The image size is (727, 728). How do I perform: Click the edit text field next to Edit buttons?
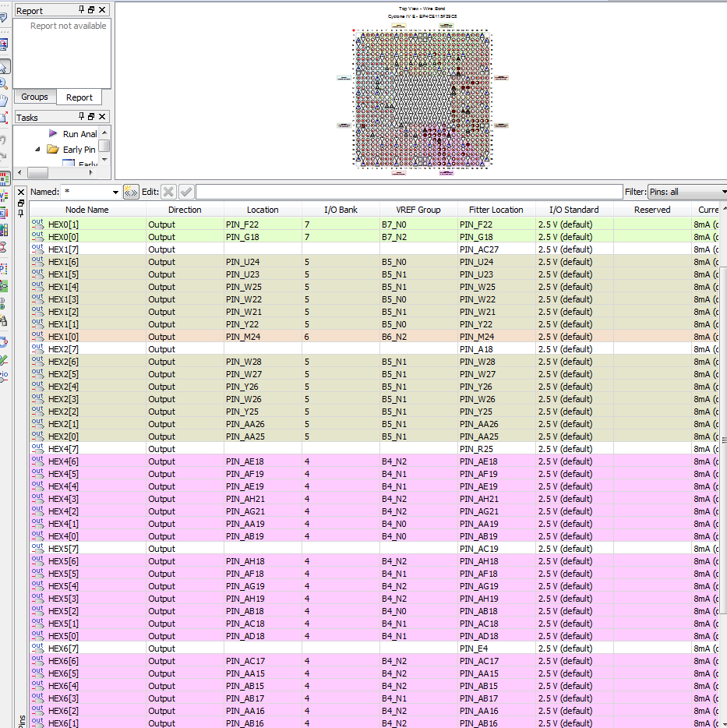coord(408,192)
